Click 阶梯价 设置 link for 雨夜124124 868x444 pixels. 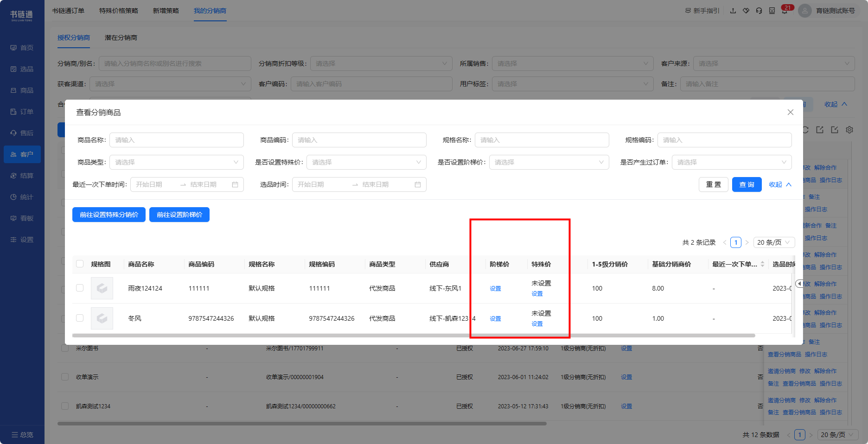pyautogui.click(x=495, y=288)
